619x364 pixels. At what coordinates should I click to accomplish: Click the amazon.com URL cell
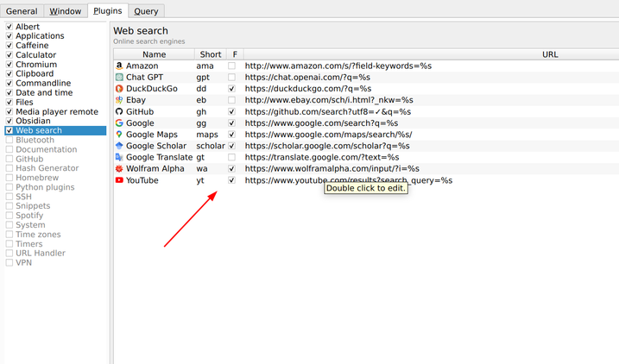point(431,66)
